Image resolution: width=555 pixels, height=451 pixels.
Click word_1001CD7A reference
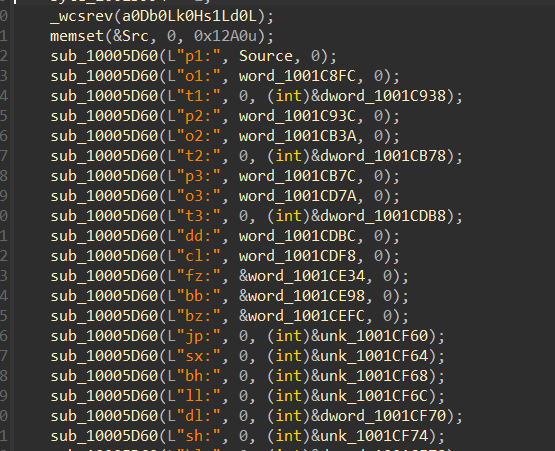pos(297,196)
